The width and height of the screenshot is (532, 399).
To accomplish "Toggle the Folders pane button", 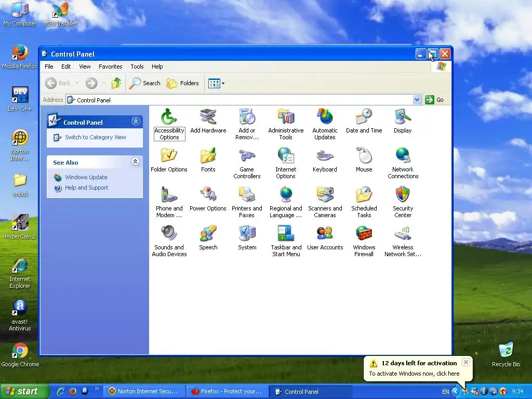I will [183, 83].
